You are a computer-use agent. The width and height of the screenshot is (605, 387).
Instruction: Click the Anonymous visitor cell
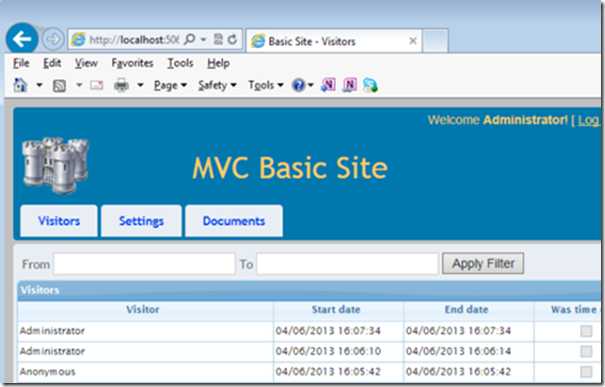(x=145, y=372)
